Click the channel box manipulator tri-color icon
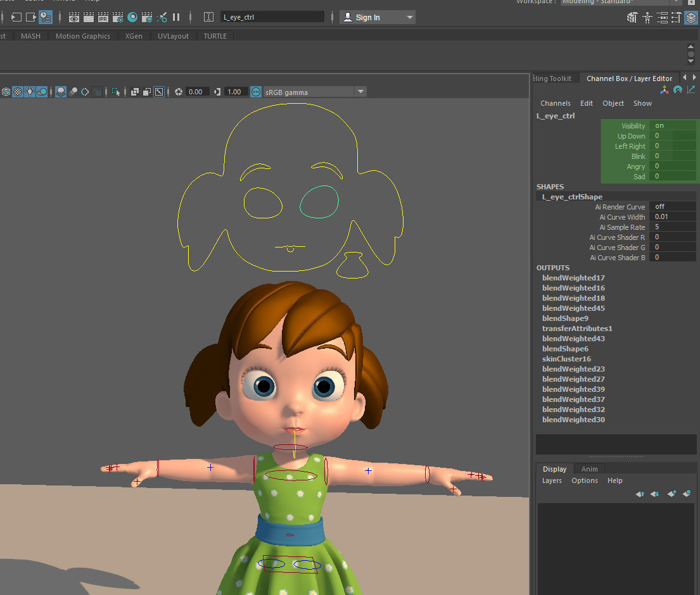This screenshot has width=700, height=595. pos(665,90)
